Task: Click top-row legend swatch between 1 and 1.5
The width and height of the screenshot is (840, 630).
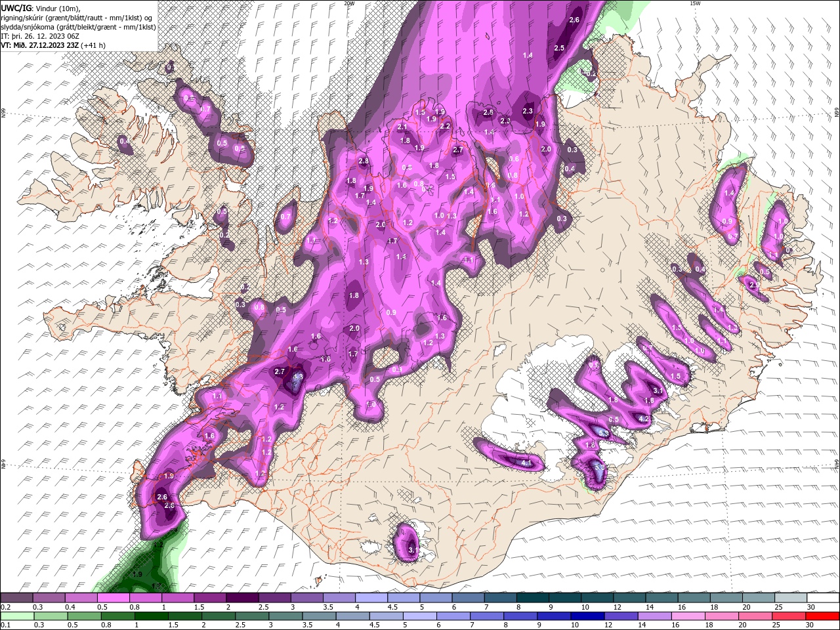Action: [x=177, y=598]
